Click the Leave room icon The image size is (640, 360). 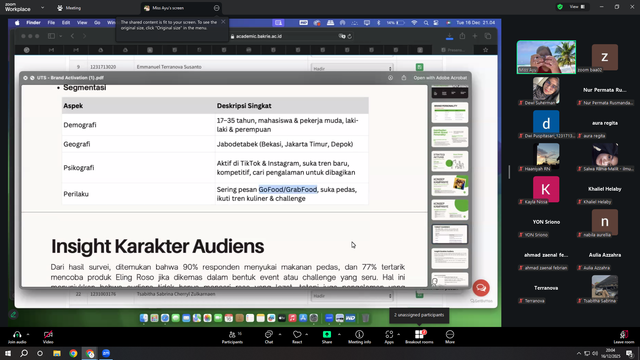(x=624, y=334)
